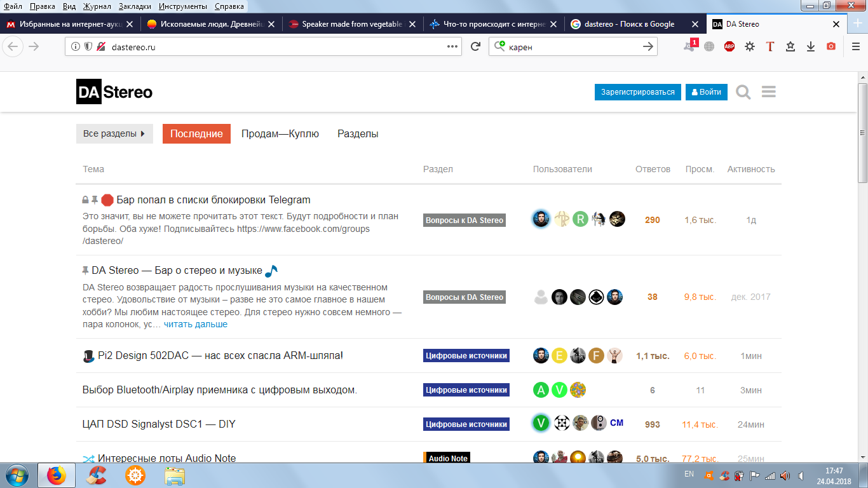The height and width of the screenshot is (488, 868).
Task: Reload the page with the refresh icon
Action: [475, 46]
